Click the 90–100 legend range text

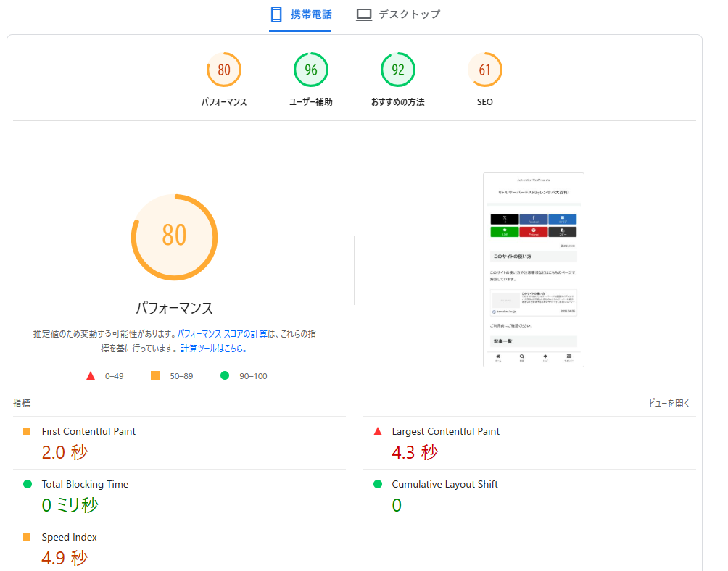[x=253, y=376]
